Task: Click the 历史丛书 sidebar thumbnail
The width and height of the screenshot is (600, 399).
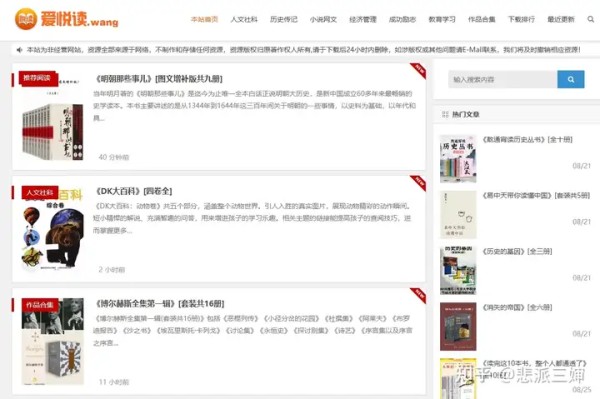Action: (458, 159)
